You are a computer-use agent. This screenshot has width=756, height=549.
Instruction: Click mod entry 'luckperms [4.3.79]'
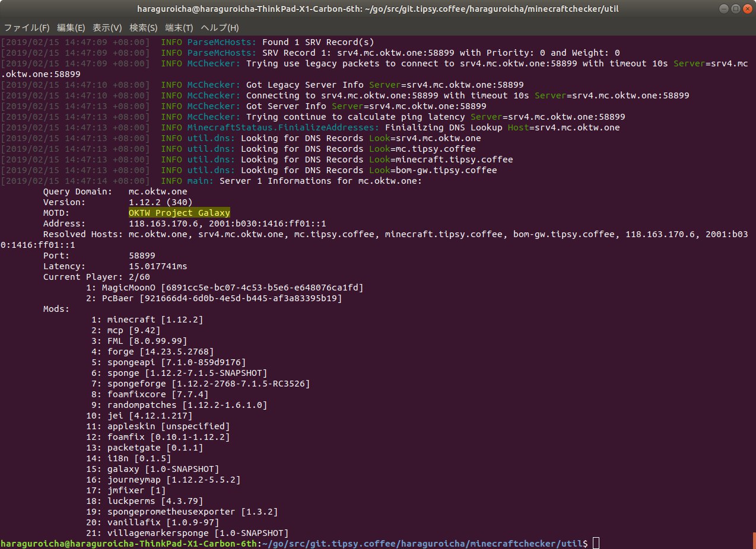pos(144,501)
